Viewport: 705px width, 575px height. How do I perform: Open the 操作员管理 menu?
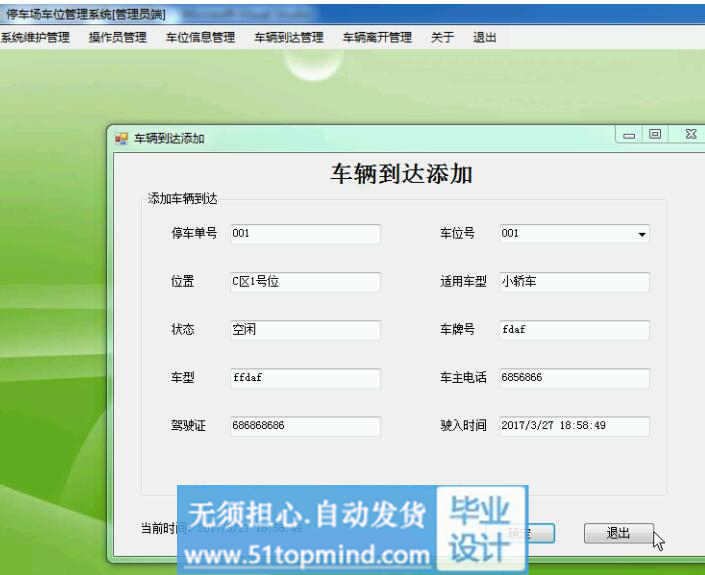coord(117,37)
